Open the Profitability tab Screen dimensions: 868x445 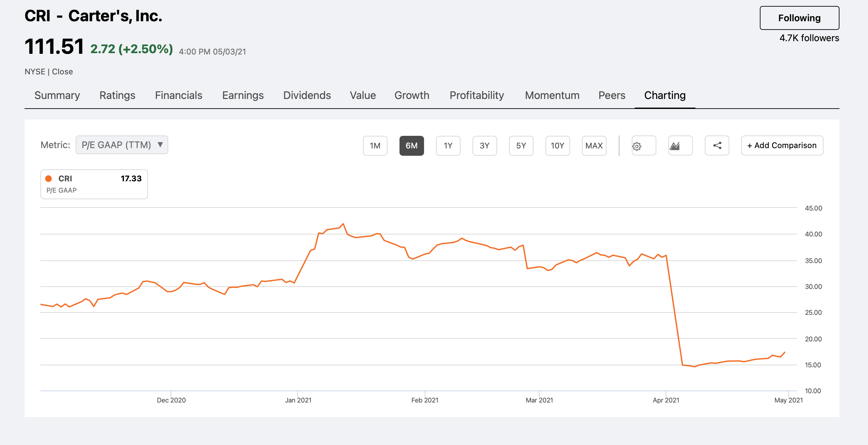coord(477,95)
